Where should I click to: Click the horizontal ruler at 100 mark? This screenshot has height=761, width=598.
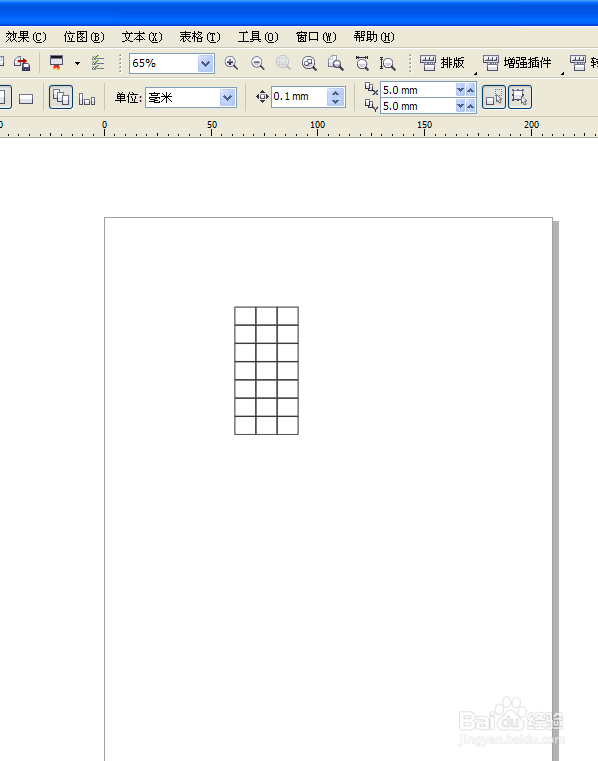pos(317,127)
